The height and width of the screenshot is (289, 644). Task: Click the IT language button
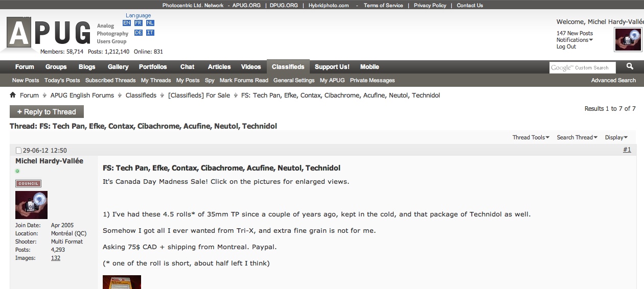[150, 33]
